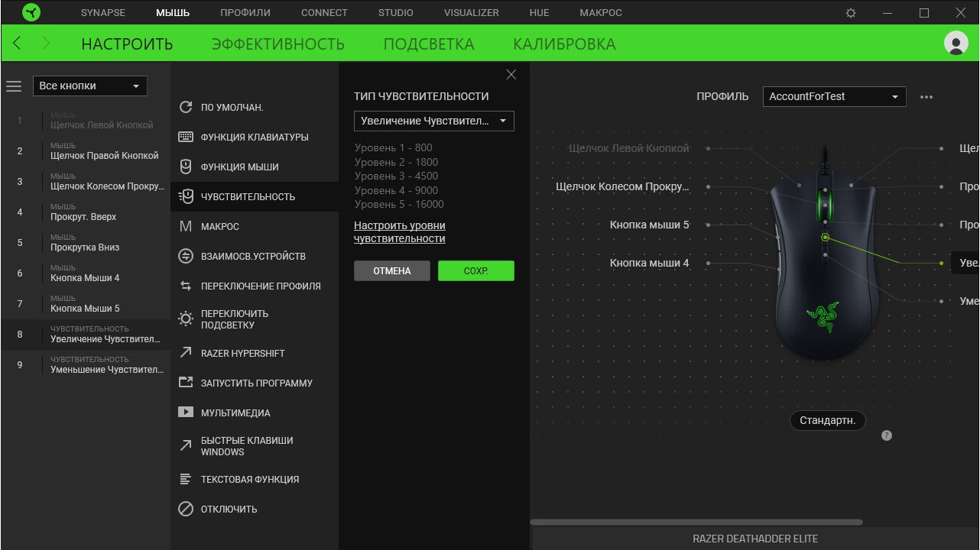Screen dimensions: 980x550
Task: Click Щелчок Колесом Прокру label on diagram
Action: 622,187
